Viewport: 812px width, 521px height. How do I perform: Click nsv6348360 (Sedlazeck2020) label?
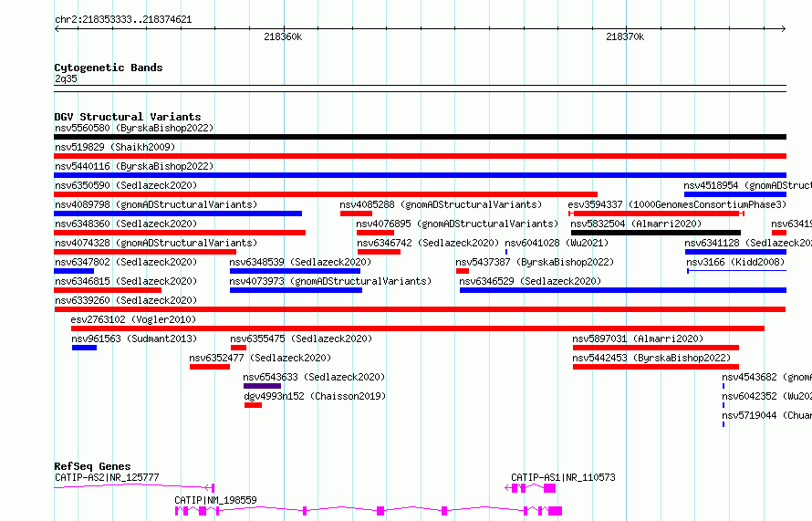pos(126,224)
